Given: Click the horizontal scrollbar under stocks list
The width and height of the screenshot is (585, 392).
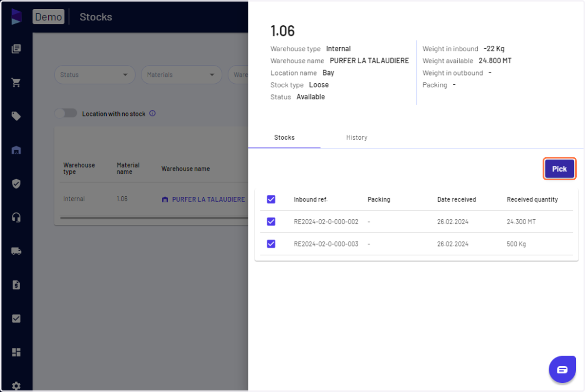Looking at the screenshot, I should pos(154,218).
